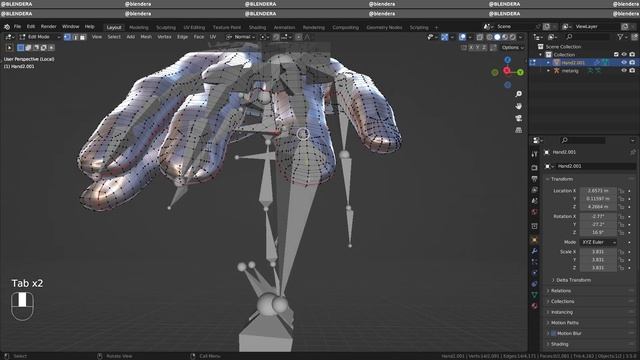Open the Window menu
The image size is (640, 360).
[71, 27]
